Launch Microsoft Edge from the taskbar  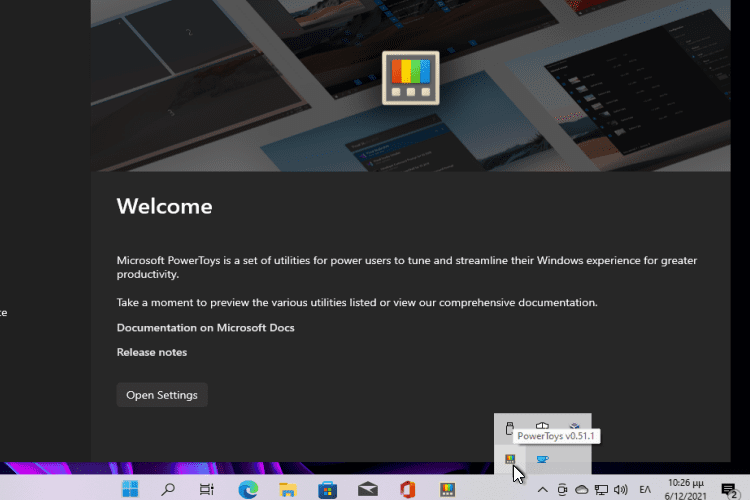[x=248, y=489]
